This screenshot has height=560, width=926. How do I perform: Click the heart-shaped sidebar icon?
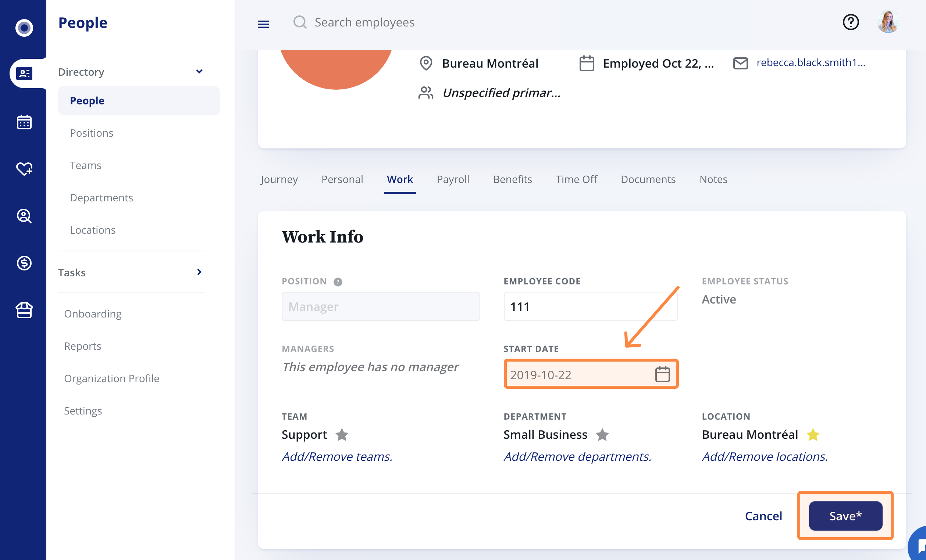24,169
